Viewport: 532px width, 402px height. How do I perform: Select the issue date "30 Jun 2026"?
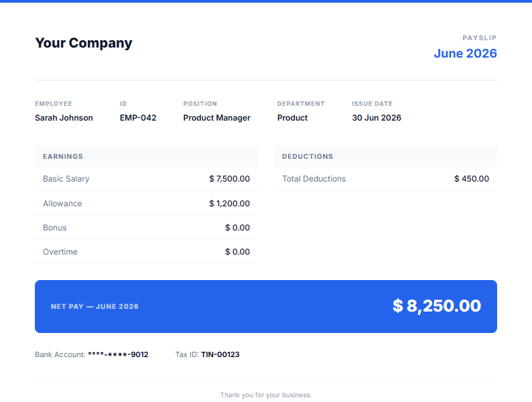point(377,118)
